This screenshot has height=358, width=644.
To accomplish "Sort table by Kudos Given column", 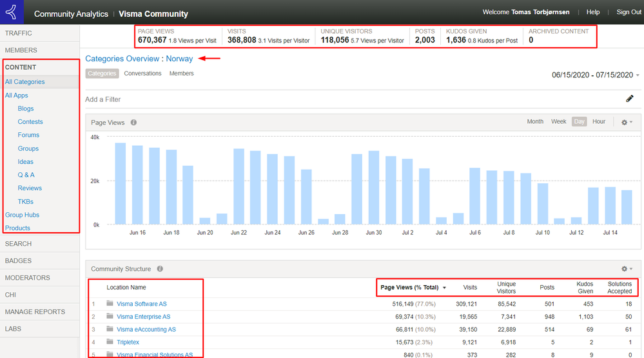I will tap(585, 287).
